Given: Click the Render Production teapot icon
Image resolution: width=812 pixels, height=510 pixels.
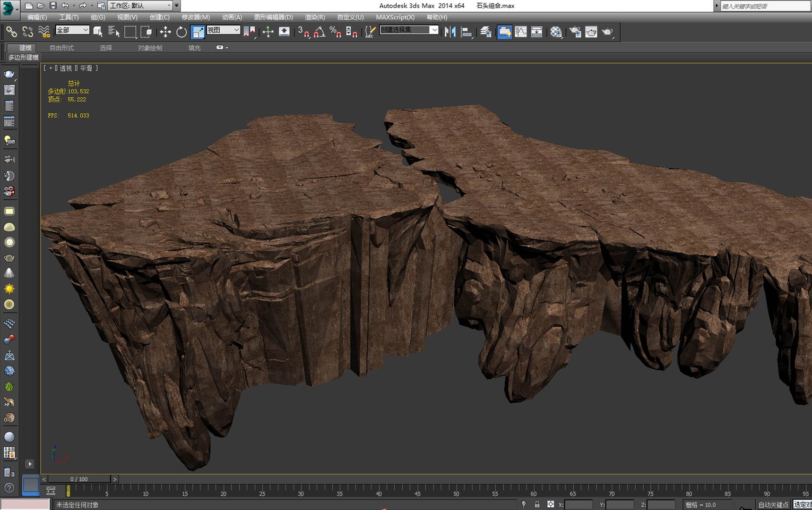Looking at the screenshot, I should pos(608,32).
